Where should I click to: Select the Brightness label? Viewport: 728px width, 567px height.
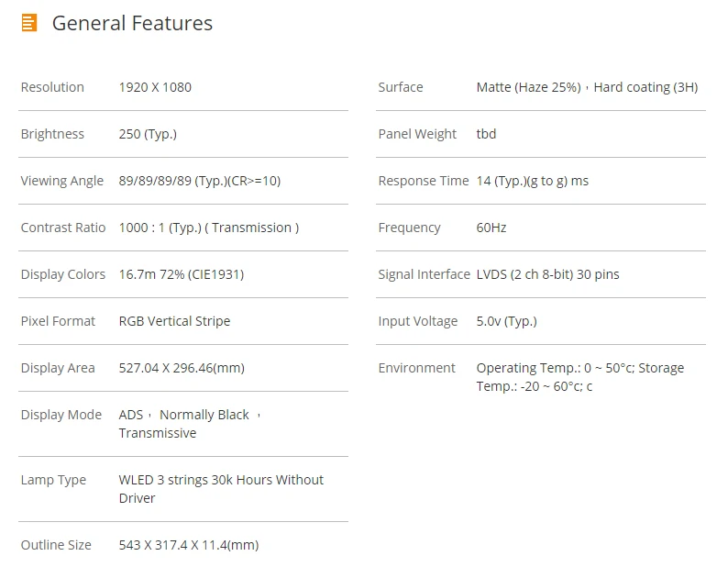[52, 134]
